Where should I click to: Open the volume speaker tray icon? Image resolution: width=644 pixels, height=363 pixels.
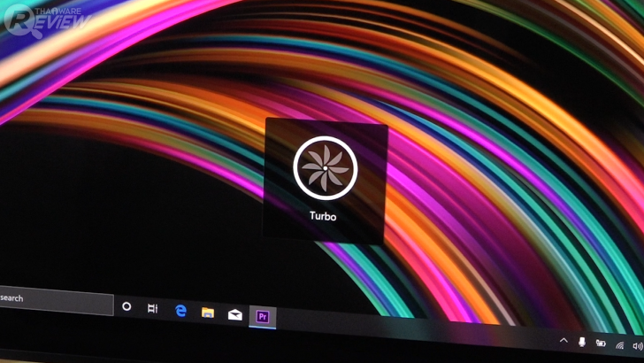[638, 346]
